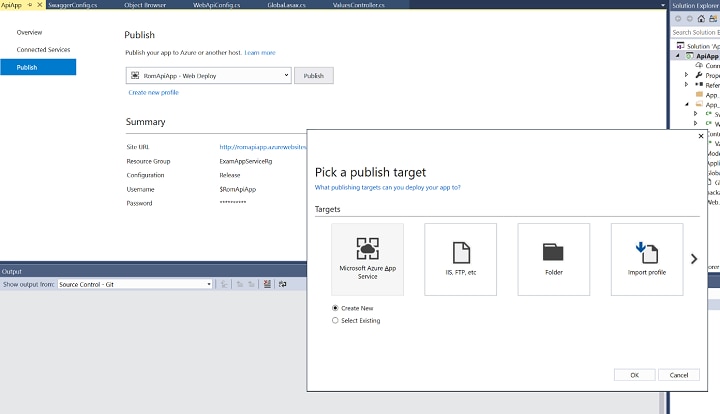Open the Show output from dropdown
Viewport: 720px width, 414px height.
coord(209,284)
